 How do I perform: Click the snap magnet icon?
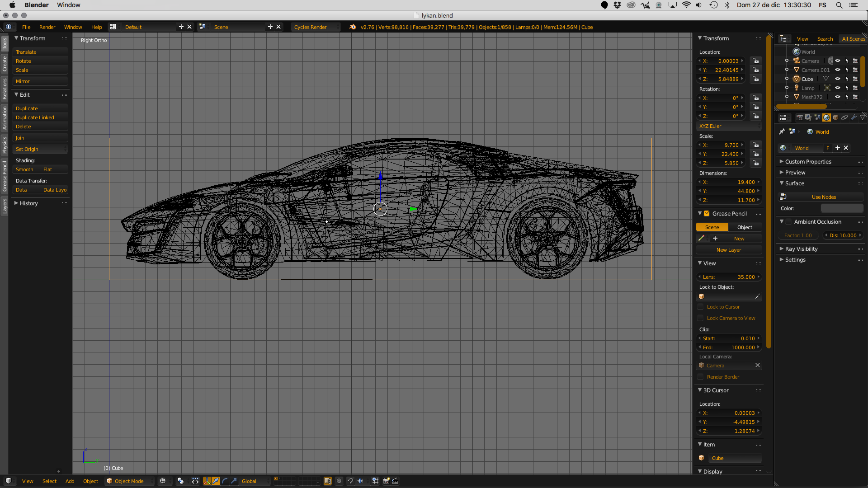pyautogui.click(x=350, y=481)
